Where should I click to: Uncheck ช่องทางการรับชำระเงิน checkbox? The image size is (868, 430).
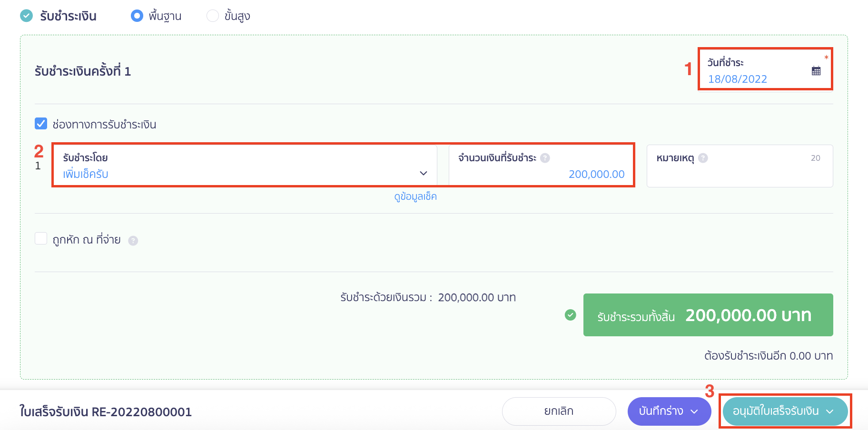41,124
